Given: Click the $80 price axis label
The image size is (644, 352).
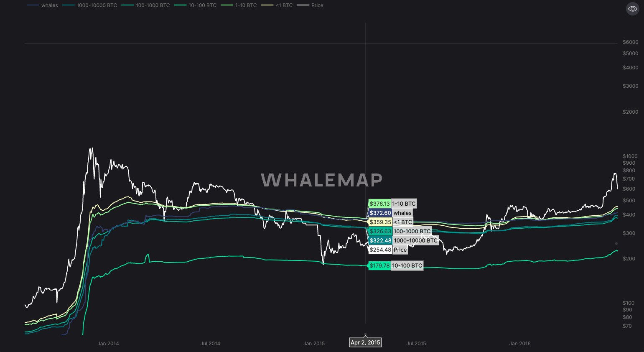Looking at the screenshot, I should [627, 317].
